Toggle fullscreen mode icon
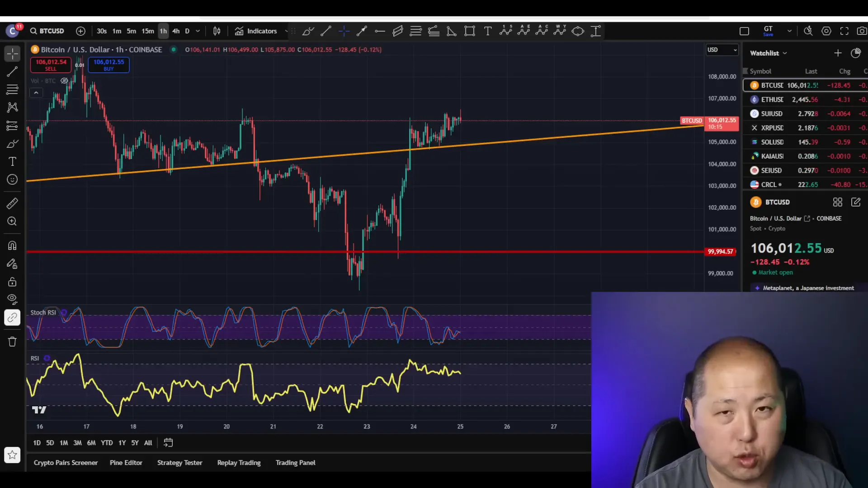 tap(844, 31)
